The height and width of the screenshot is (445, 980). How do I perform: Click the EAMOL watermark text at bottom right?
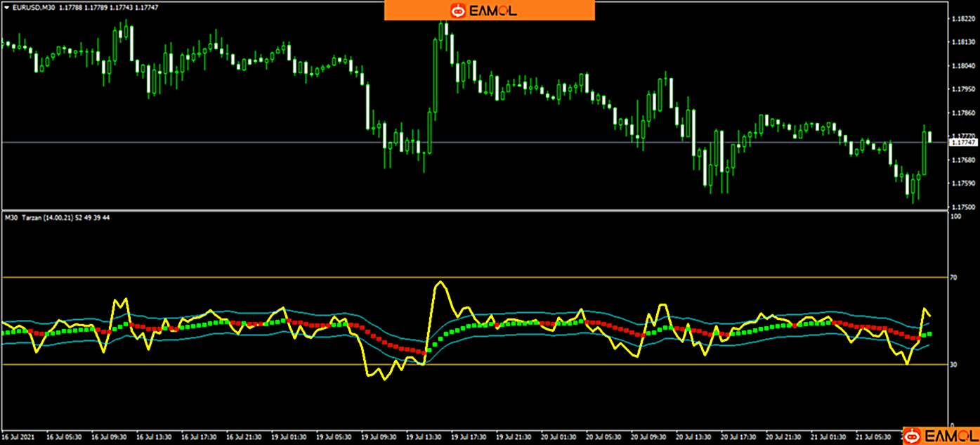(x=950, y=435)
